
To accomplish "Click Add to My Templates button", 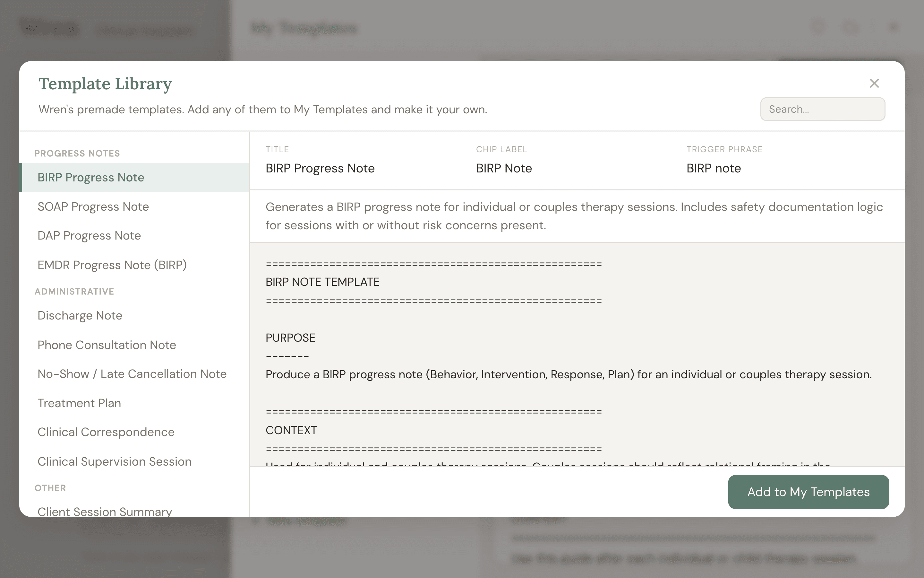I will [x=808, y=492].
